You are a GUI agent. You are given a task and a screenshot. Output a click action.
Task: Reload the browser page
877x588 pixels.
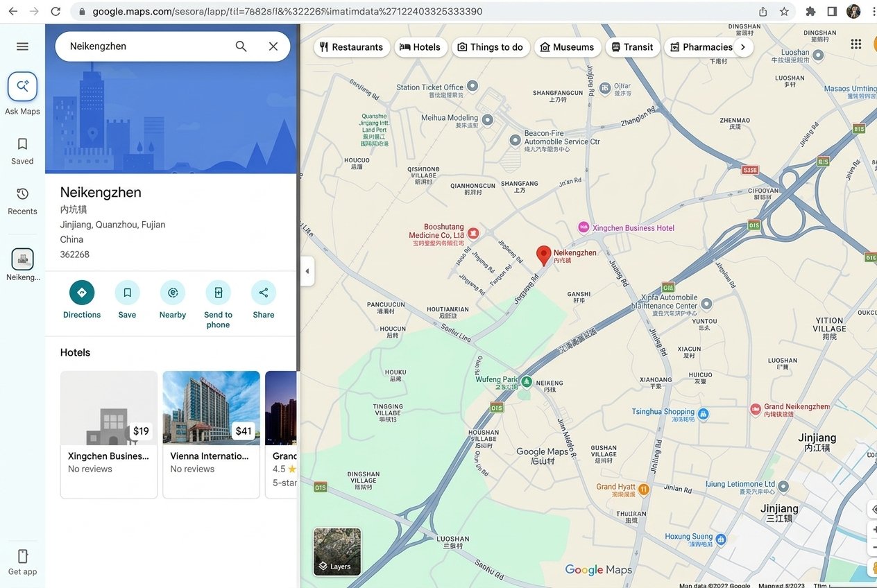pyautogui.click(x=56, y=11)
